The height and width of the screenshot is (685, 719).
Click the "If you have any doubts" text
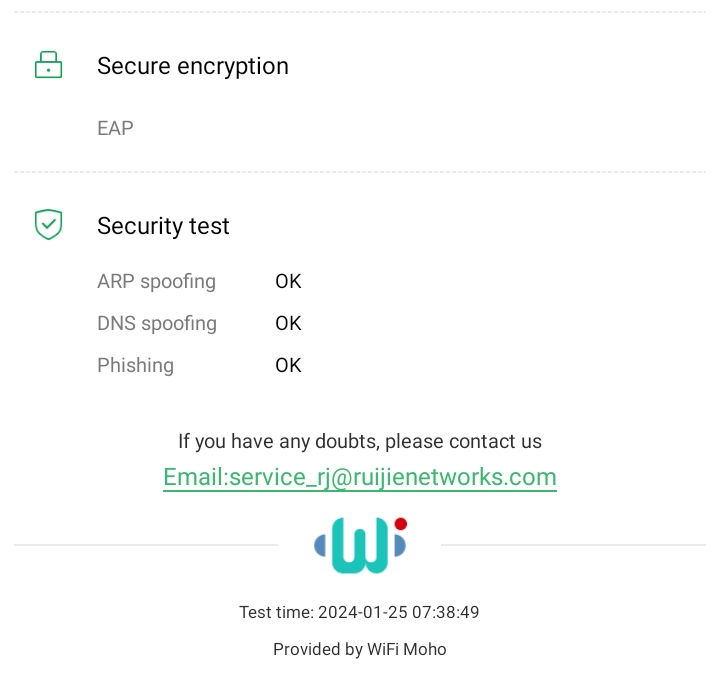pyautogui.click(x=360, y=441)
